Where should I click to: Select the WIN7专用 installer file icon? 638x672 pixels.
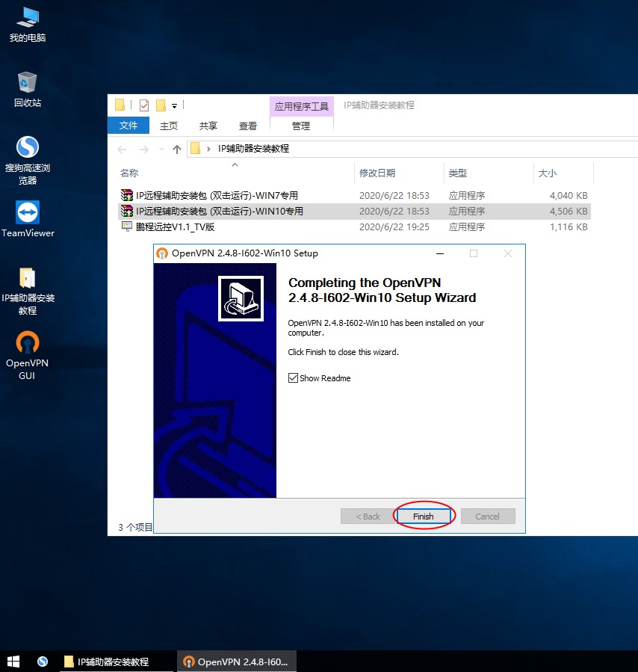point(127,195)
